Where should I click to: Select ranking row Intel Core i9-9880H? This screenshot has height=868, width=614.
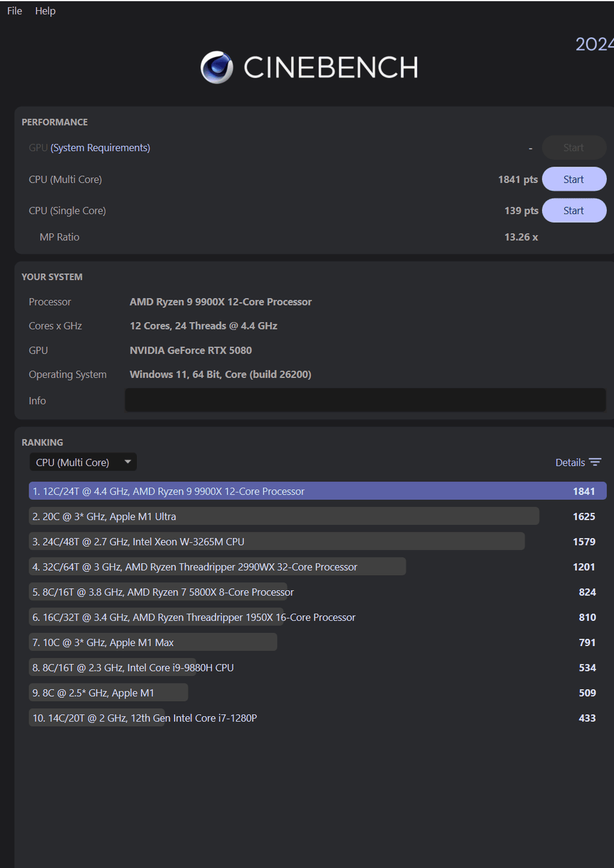317,668
